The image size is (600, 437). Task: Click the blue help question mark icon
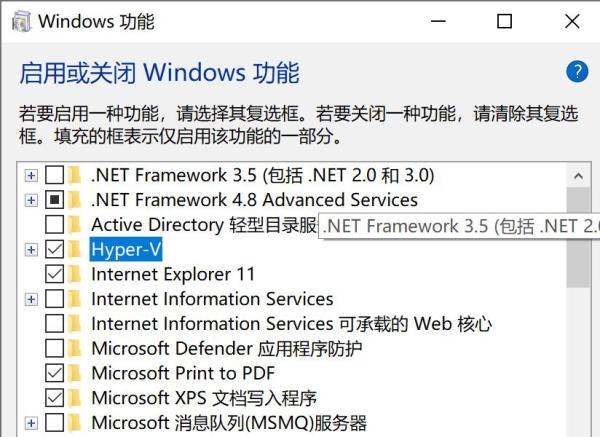576,71
